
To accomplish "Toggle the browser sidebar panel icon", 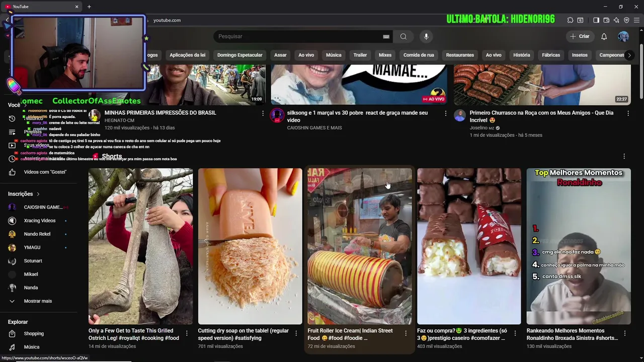I will pyautogui.click(x=596, y=20).
